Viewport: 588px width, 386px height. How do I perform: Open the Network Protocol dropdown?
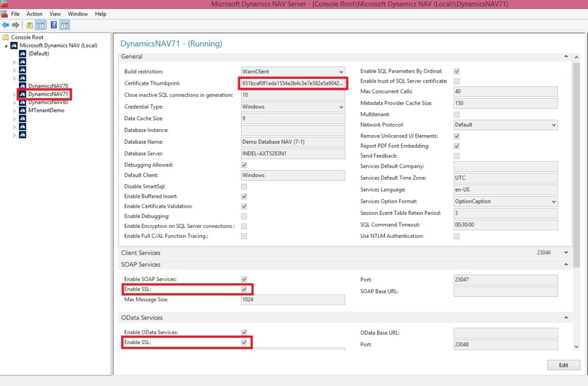pyautogui.click(x=506, y=125)
